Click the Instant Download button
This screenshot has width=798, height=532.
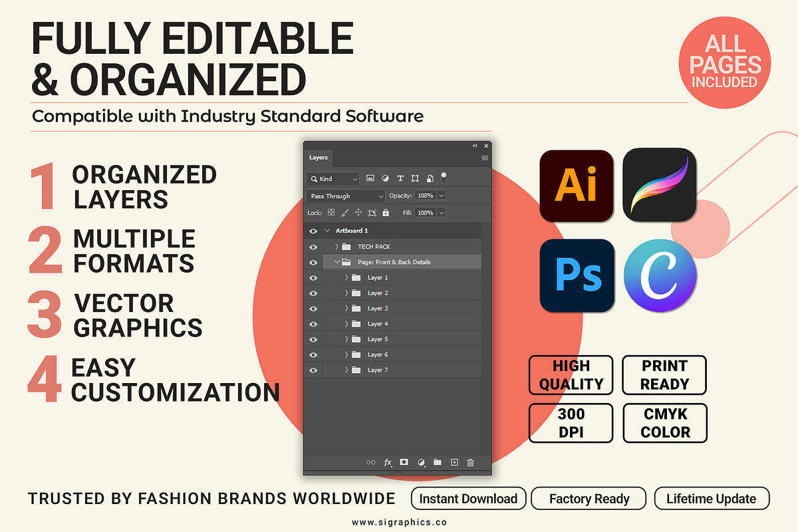click(x=468, y=499)
